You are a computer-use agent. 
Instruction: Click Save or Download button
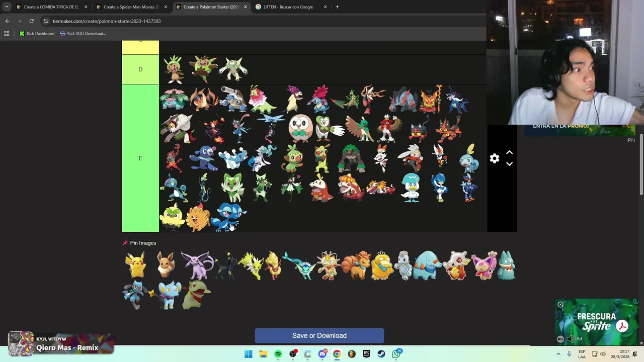(x=319, y=335)
